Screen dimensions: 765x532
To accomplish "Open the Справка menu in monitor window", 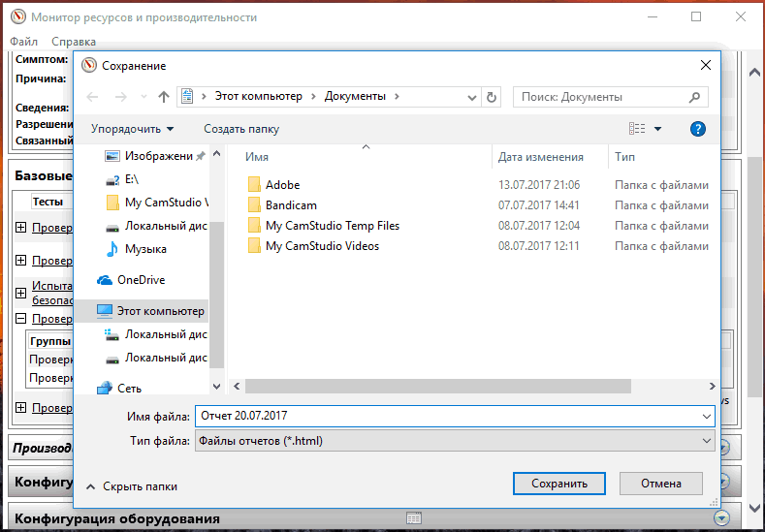I will [74, 42].
